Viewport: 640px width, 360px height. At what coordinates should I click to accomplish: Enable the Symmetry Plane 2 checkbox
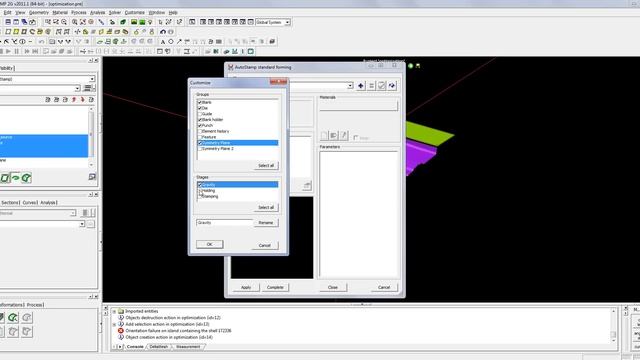coord(200,149)
